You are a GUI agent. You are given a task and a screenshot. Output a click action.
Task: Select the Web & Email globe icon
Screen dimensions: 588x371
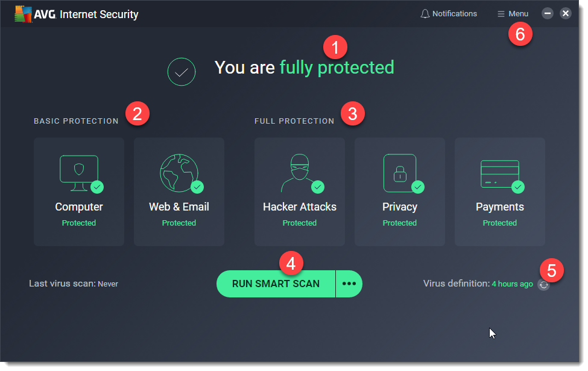[179, 171]
